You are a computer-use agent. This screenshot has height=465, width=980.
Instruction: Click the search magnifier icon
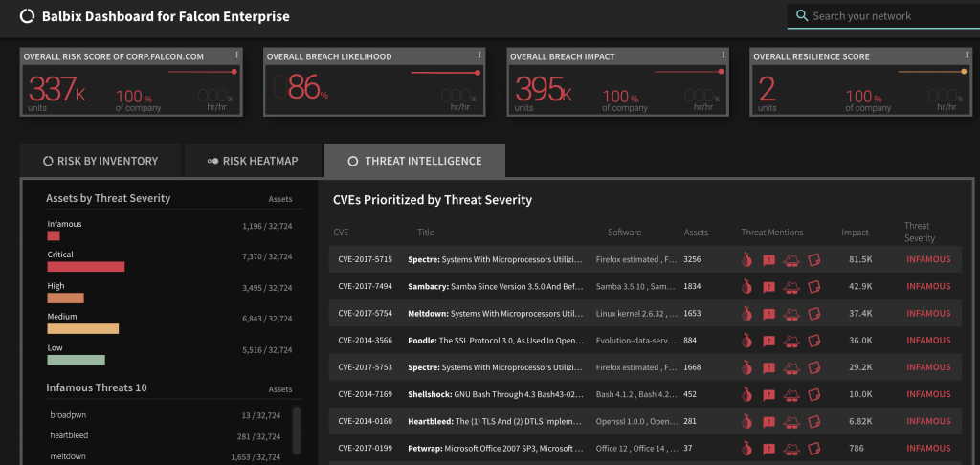click(x=801, y=16)
